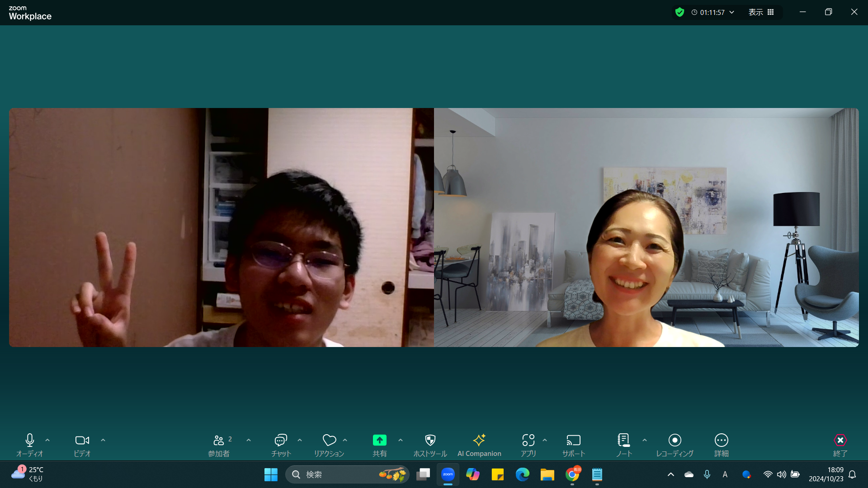This screenshot has width=868, height=488.
Task: Click the microphone tray icon
Action: coord(707,474)
